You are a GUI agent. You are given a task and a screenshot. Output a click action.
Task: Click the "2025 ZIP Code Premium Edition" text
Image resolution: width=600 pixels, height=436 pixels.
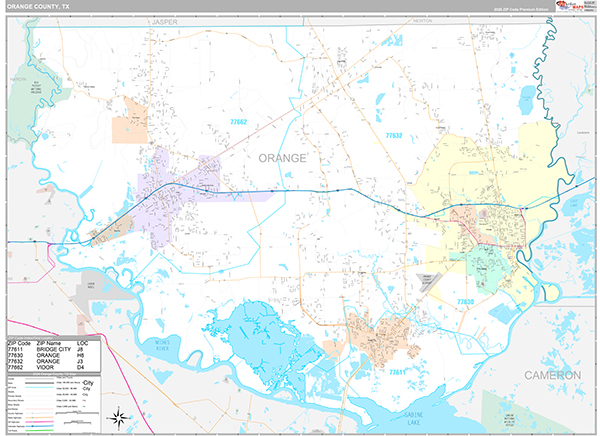[x=521, y=9]
